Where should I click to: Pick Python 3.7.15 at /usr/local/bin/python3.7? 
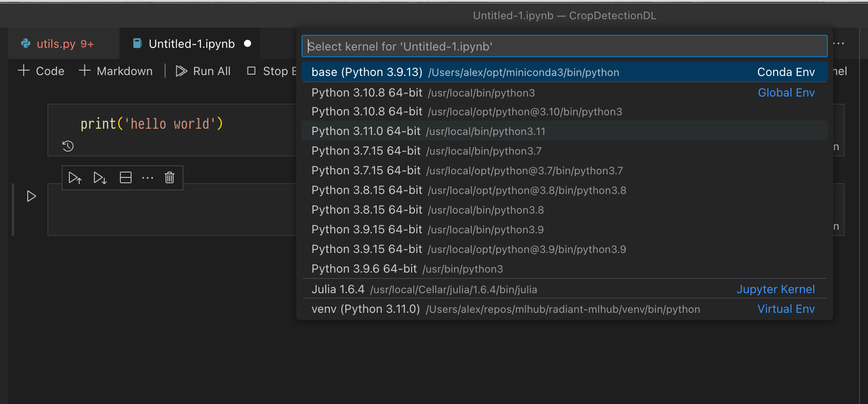(564, 151)
